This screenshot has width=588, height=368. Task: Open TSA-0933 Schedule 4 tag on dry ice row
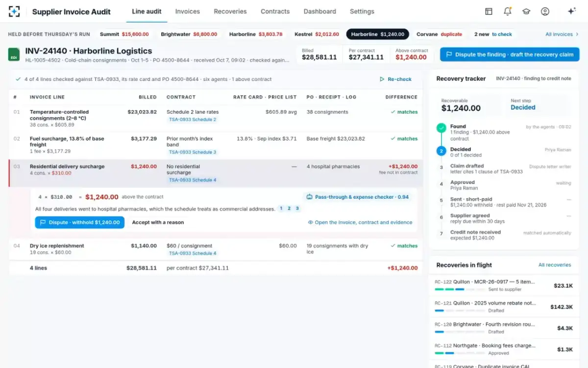(193, 253)
